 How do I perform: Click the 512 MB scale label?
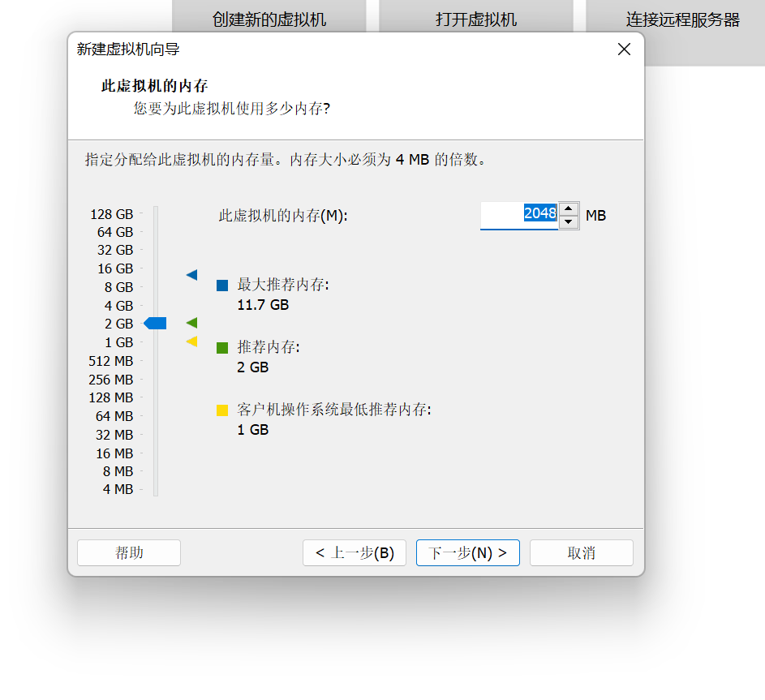click(111, 361)
